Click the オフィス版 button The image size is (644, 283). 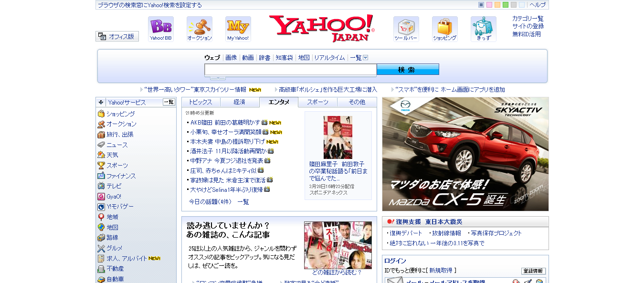click(x=117, y=36)
